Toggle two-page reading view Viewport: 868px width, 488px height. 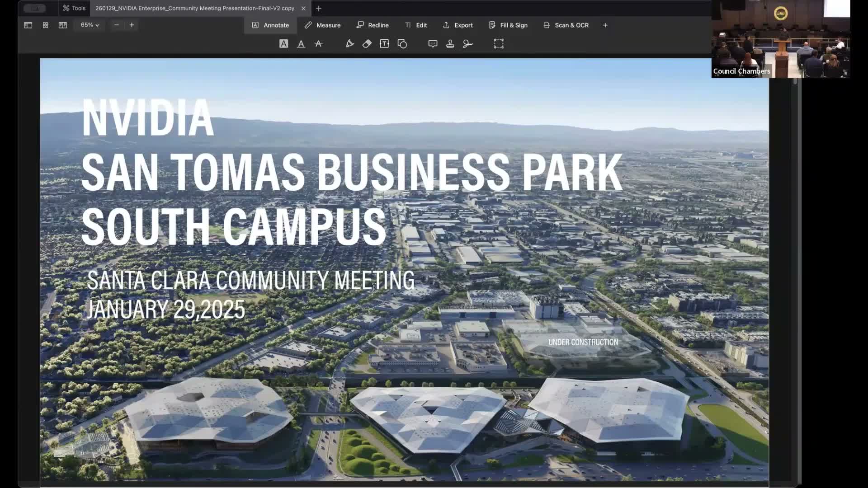63,25
